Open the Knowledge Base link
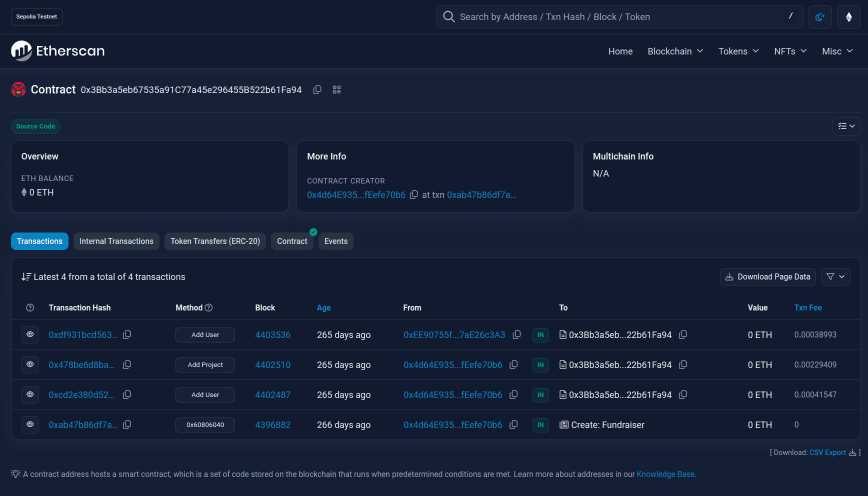Image resolution: width=868 pixels, height=496 pixels. click(x=665, y=474)
